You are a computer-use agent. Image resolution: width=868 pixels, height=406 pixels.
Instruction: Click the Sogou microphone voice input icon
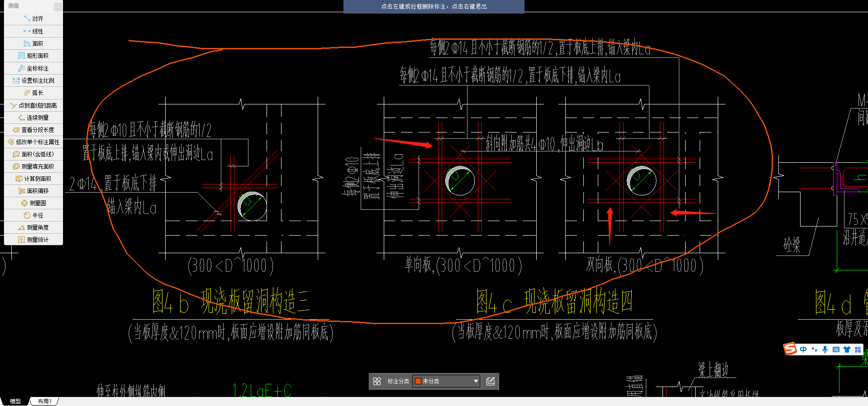pyautogui.click(x=825, y=349)
